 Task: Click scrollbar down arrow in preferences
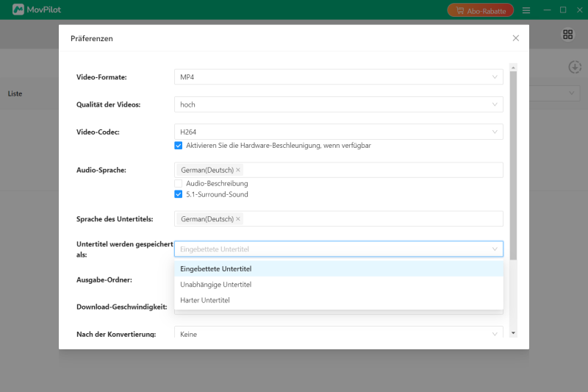click(513, 333)
